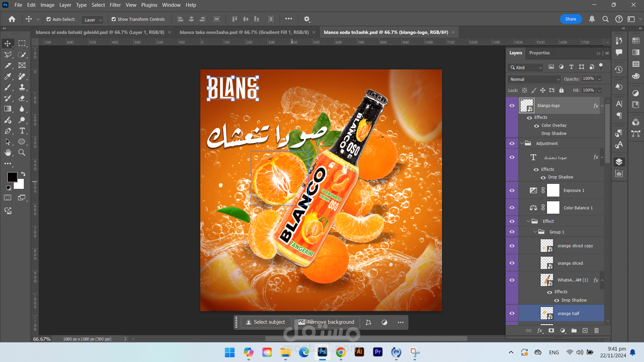644x362 pixels.
Task: Click Remove background button
Action: click(x=327, y=322)
